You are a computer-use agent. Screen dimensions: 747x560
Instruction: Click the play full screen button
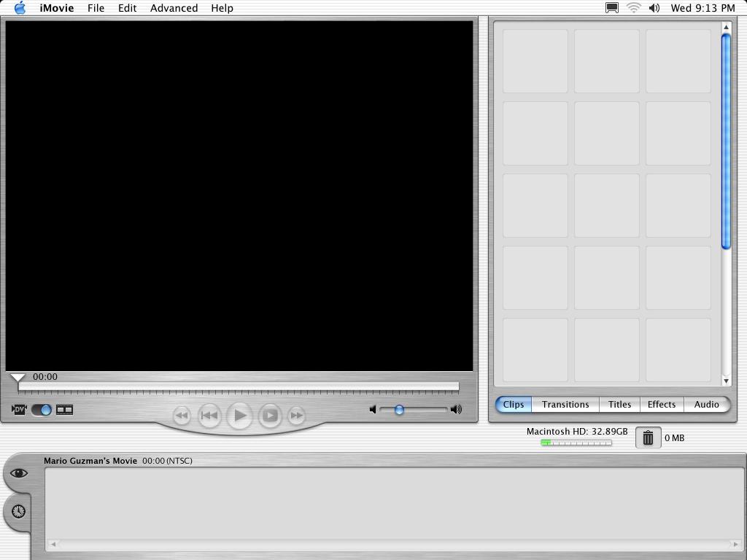click(x=270, y=415)
